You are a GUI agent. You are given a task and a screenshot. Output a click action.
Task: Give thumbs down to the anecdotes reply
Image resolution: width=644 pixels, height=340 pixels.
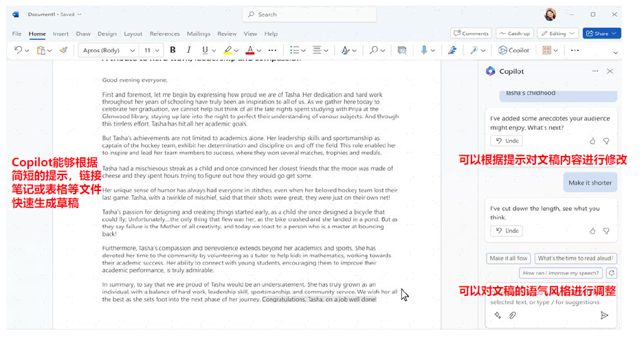point(606,141)
